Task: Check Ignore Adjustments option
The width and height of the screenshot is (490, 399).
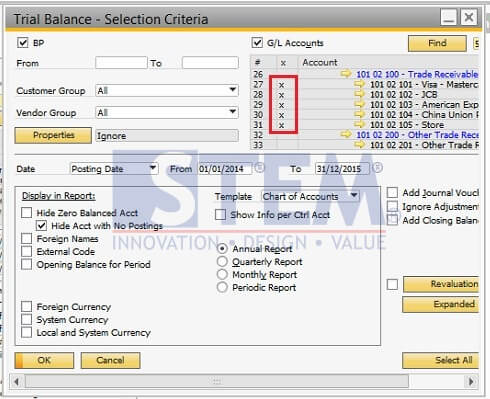Action: click(392, 206)
